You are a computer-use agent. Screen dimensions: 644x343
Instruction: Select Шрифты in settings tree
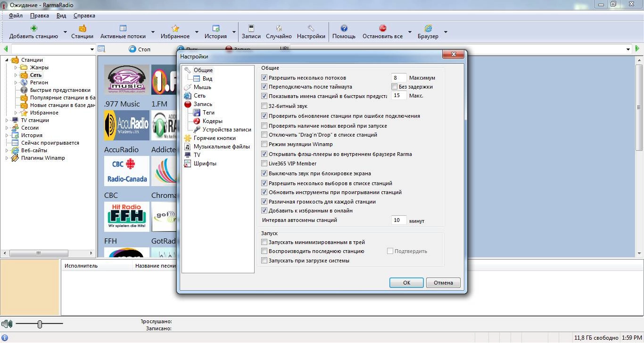tap(205, 163)
